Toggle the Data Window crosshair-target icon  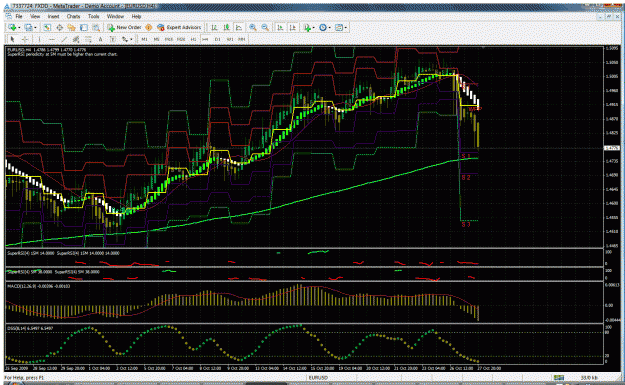[x=59, y=28]
